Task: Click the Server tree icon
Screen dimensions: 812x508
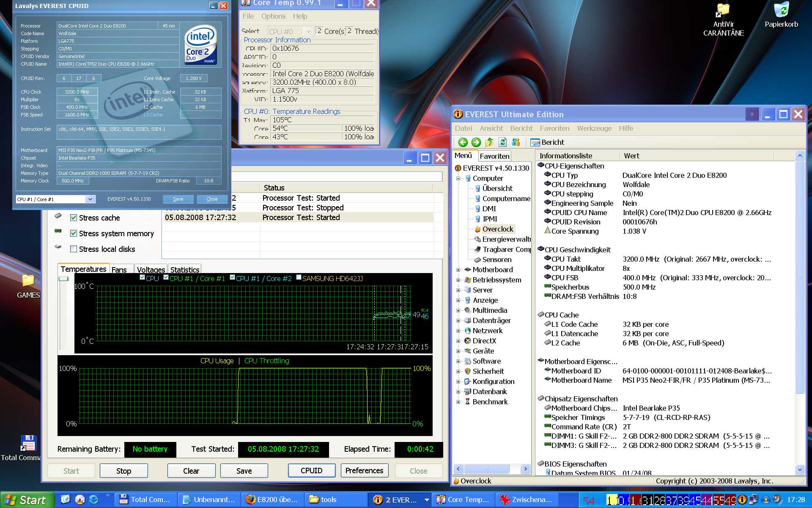Action: pyautogui.click(x=467, y=290)
